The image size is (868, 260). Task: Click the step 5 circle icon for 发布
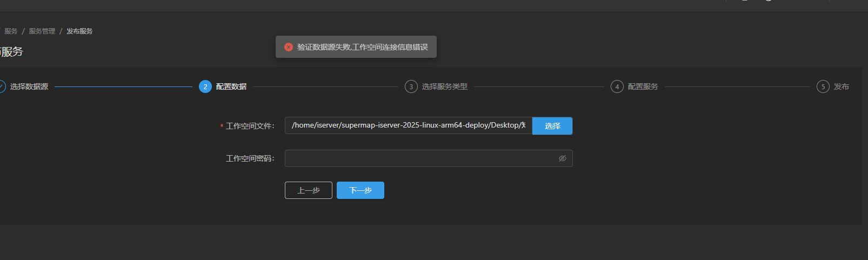click(x=823, y=86)
